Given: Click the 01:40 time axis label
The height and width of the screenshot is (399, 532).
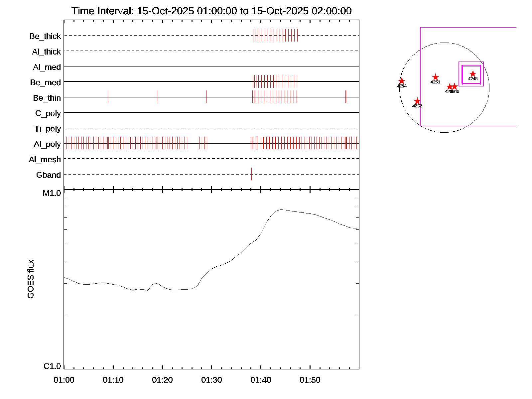Looking at the screenshot, I should click(x=261, y=380).
